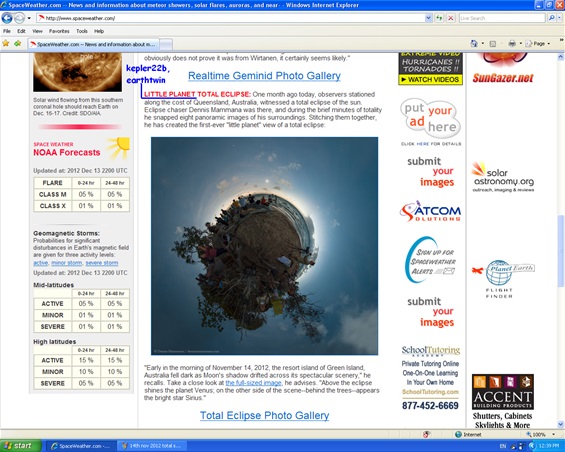Open the search provider options dropdown

tap(560, 18)
